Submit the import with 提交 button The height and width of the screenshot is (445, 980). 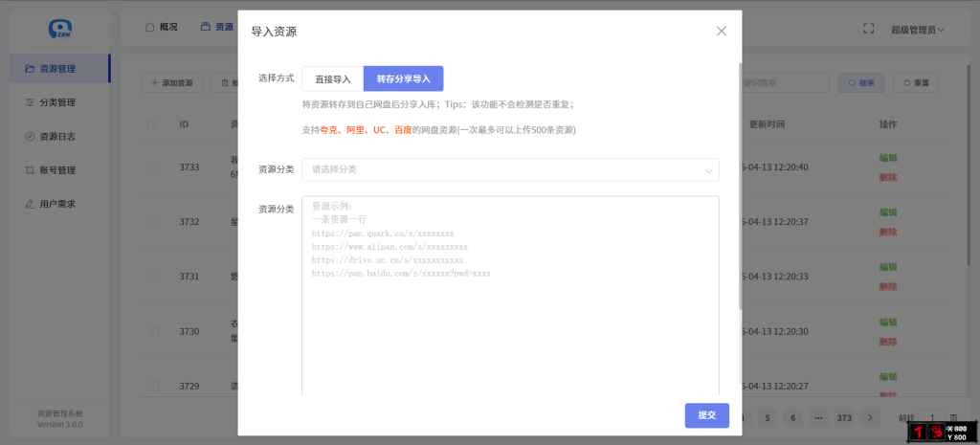tap(707, 415)
